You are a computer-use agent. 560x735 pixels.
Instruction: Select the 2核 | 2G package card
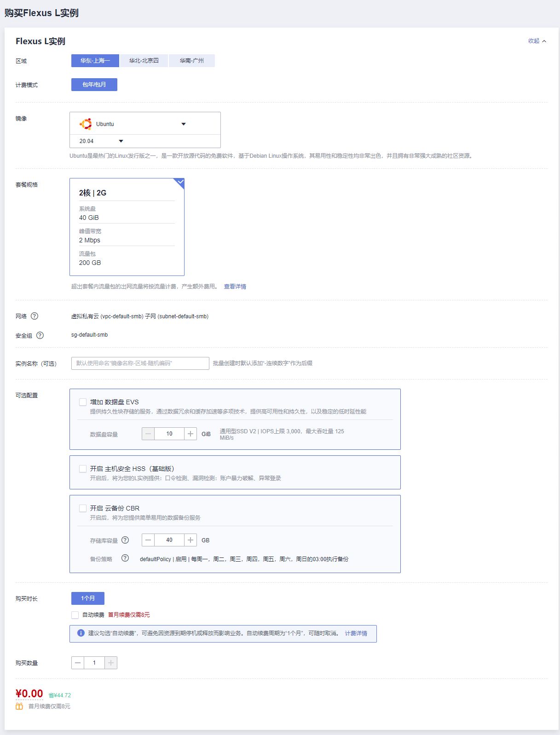(x=127, y=227)
